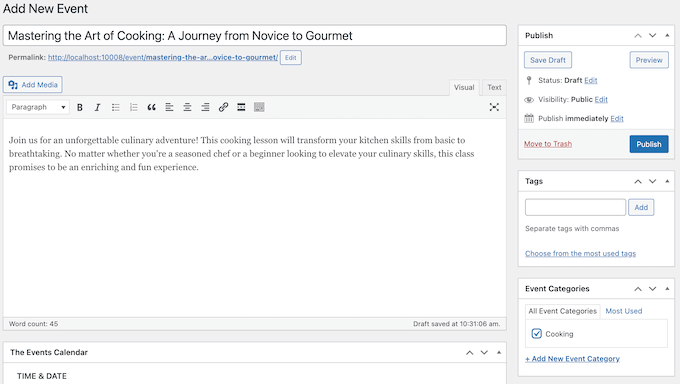The height and width of the screenshot is (384, 680).
Task: Click into the event description text
Action: pyautogui.click(x=242, y=154)
